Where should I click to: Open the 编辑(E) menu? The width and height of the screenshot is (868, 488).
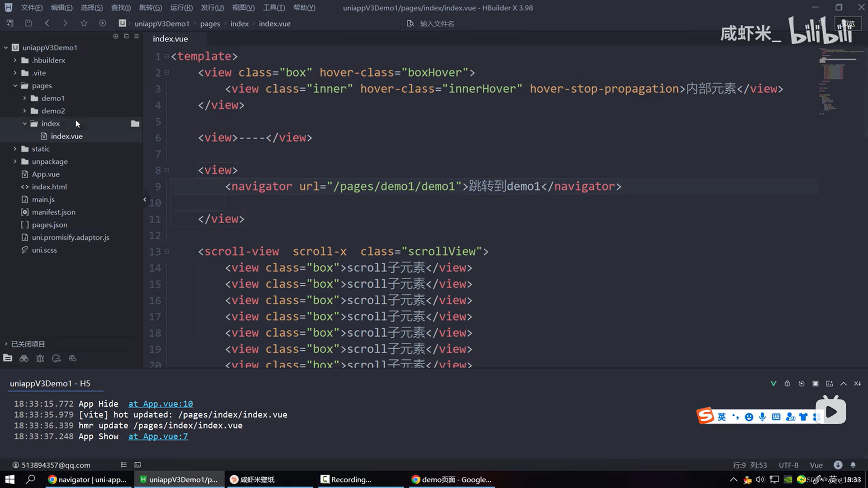point(61,8)
